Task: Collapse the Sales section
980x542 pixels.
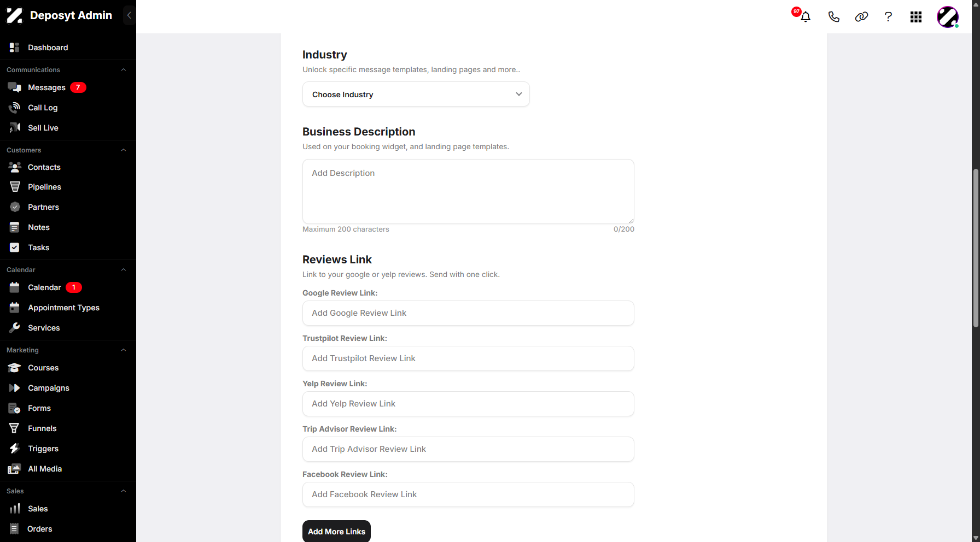Action: click(124, 491)
